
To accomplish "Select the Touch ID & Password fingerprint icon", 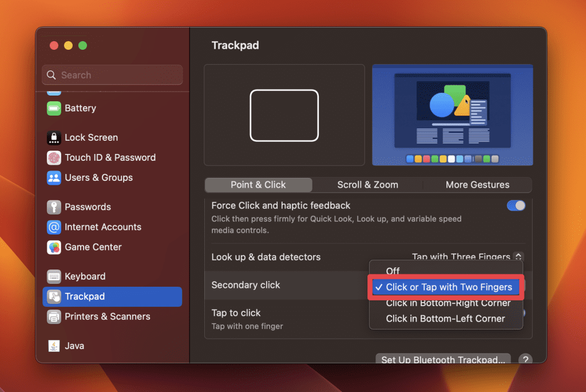I will [x=54, y=157].
